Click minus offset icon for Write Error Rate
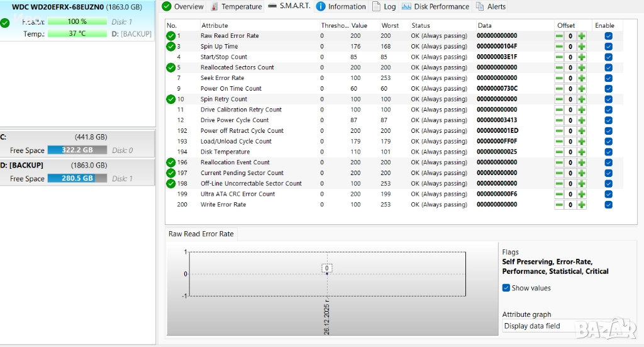The image size is (644, 347). click(x=559, y=205)
